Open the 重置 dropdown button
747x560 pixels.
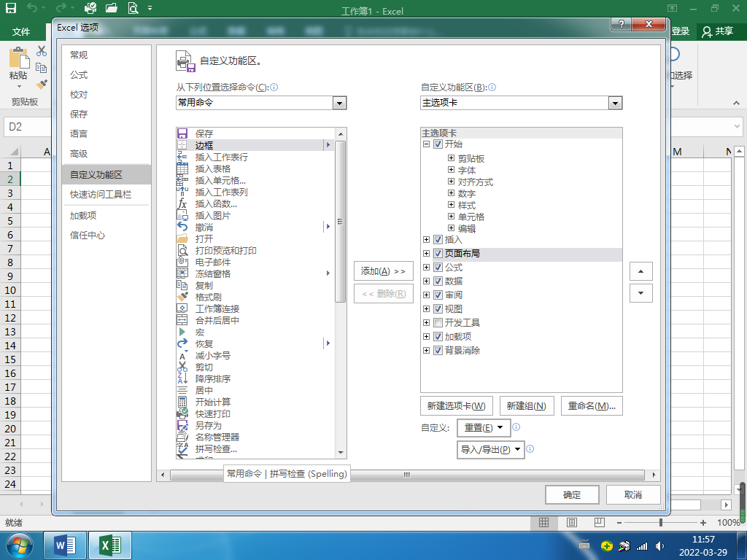[x=484, y=427]
